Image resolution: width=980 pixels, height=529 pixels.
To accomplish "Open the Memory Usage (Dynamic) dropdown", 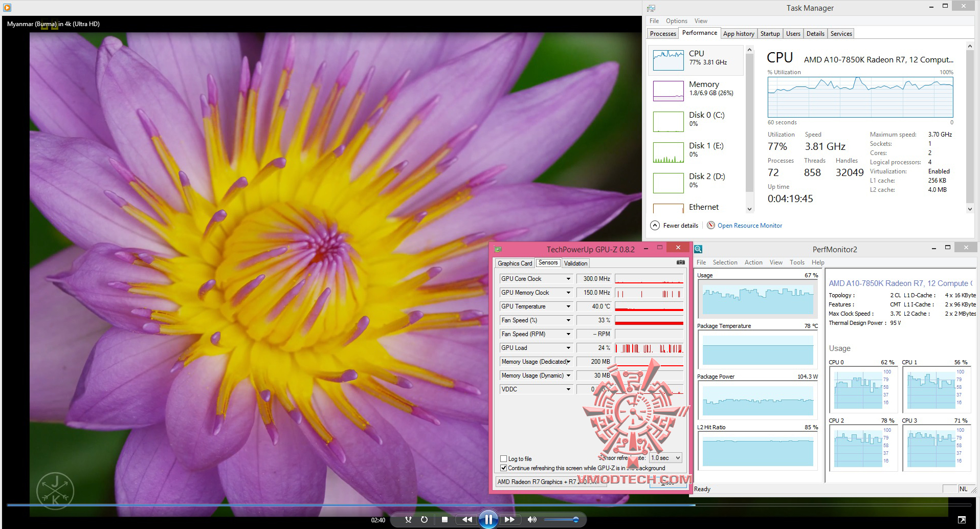I will [568, 376].
